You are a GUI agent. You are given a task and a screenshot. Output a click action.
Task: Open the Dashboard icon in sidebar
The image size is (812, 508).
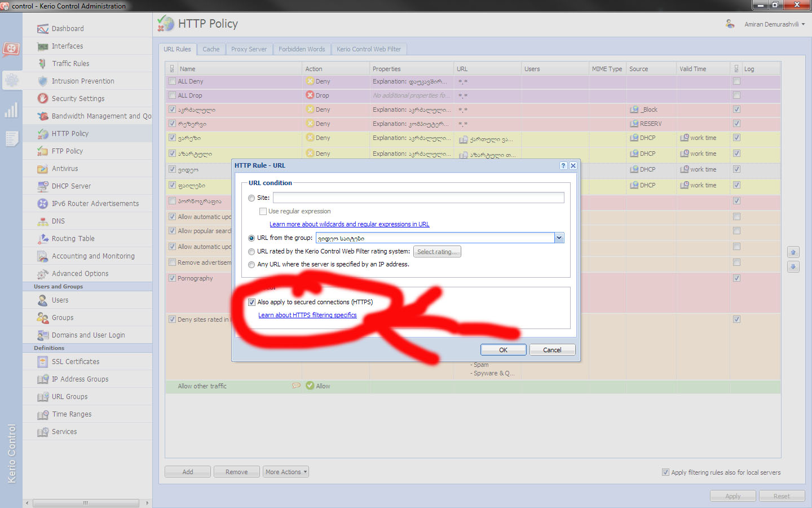[42, 29]
